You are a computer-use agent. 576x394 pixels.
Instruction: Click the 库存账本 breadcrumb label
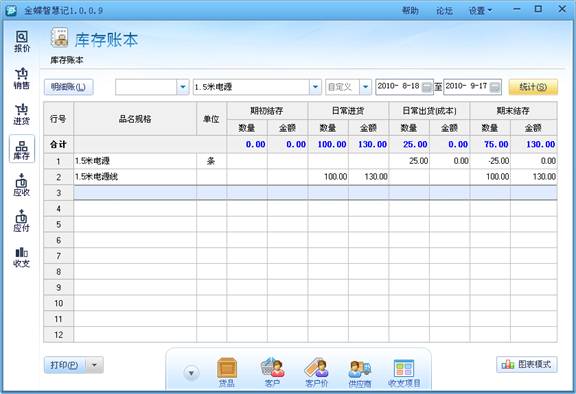pos(66,60)
